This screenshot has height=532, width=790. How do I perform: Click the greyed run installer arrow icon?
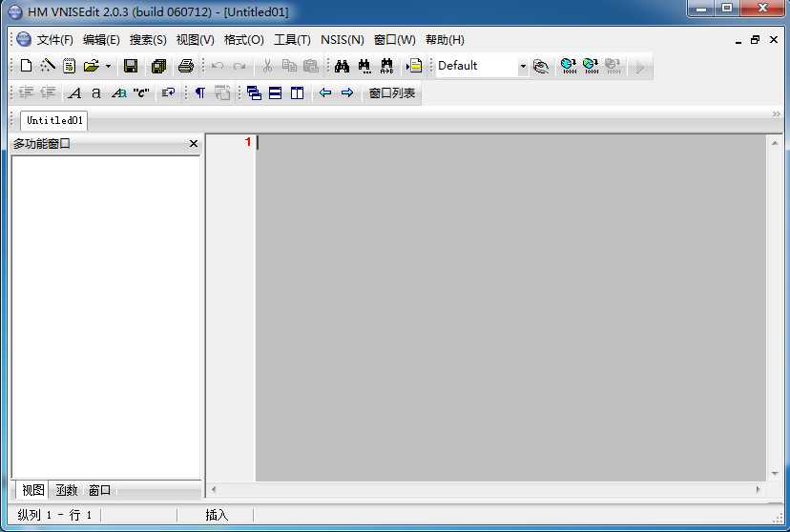pos(640,67)
